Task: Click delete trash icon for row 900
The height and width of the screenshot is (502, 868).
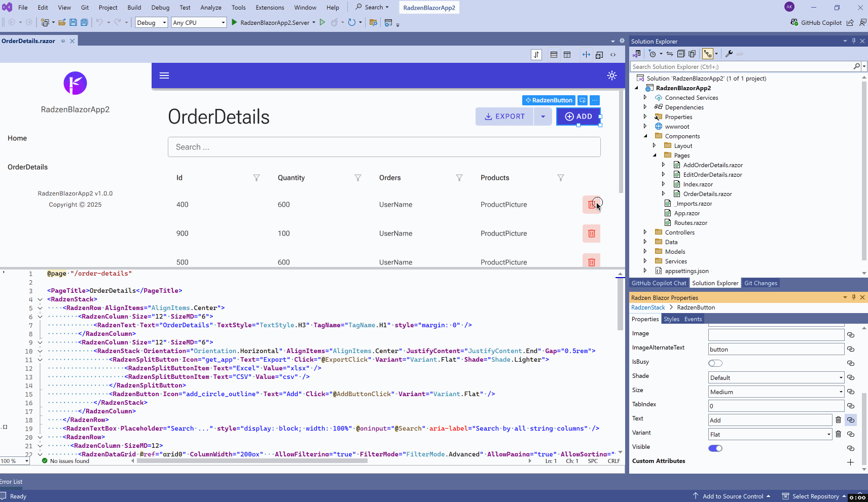Action: pyautogui.click(x=592, y=234)
